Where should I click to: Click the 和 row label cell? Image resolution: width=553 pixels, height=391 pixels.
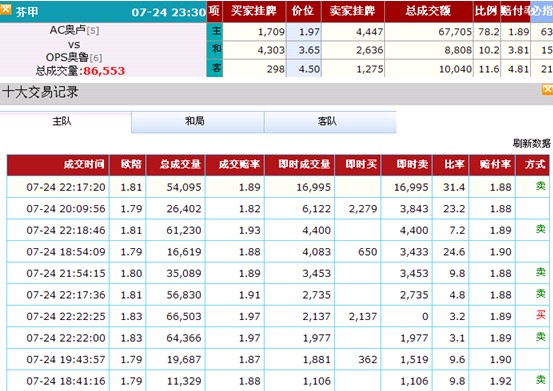click(215, 50)
